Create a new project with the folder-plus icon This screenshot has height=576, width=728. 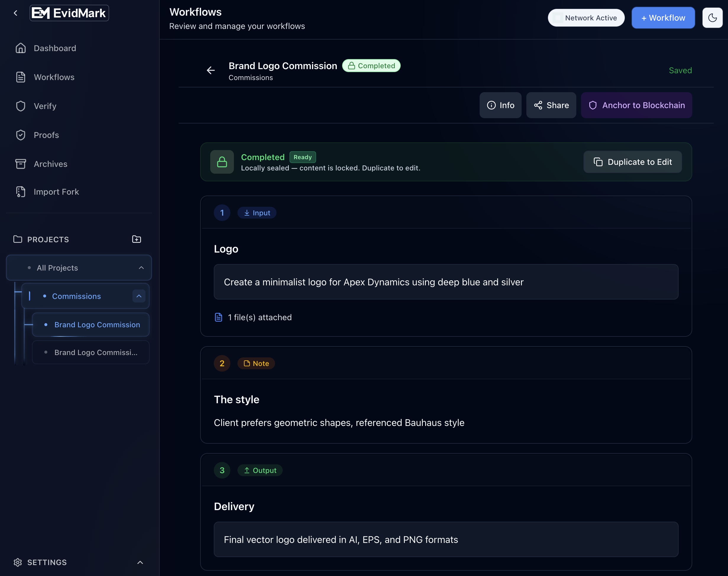pyautogui.click(x=136, y=239)
